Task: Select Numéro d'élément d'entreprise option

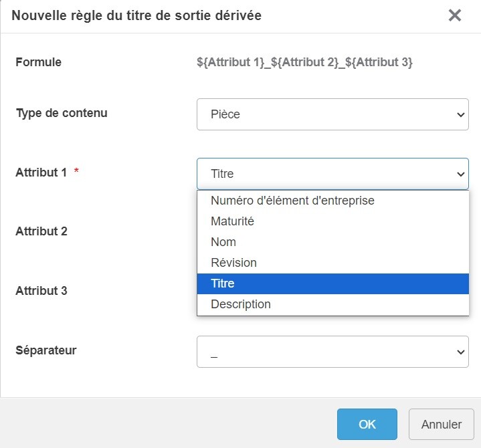Action: point(292,201)
